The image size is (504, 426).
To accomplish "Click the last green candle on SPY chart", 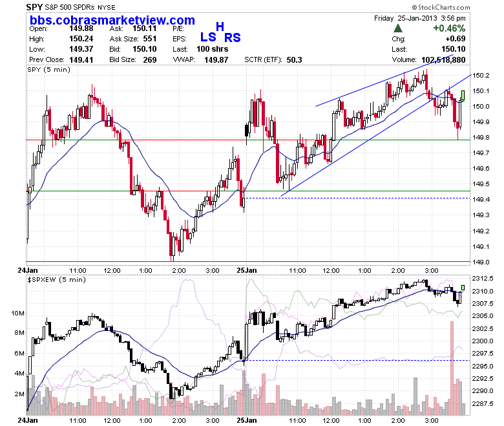I will [x=463, y=95].
